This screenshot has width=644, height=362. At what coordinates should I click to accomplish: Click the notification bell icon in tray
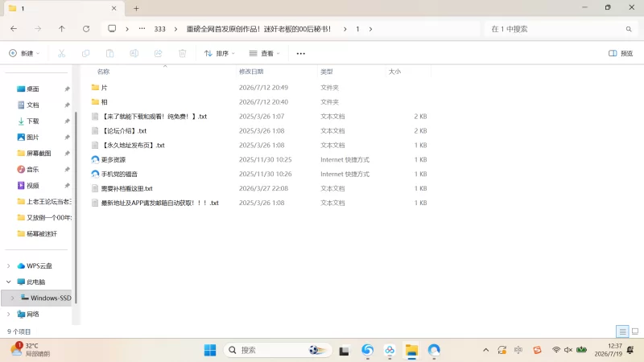tap(630, 350)
